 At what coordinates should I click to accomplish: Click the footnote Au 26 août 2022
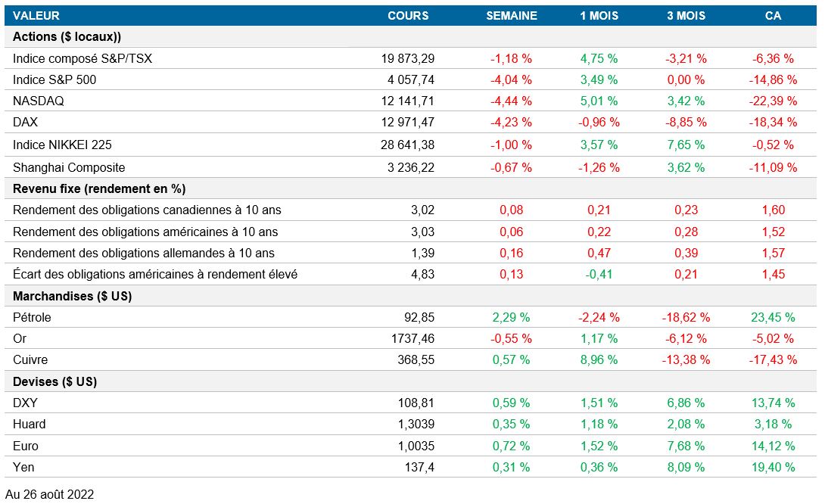(49, 494)
